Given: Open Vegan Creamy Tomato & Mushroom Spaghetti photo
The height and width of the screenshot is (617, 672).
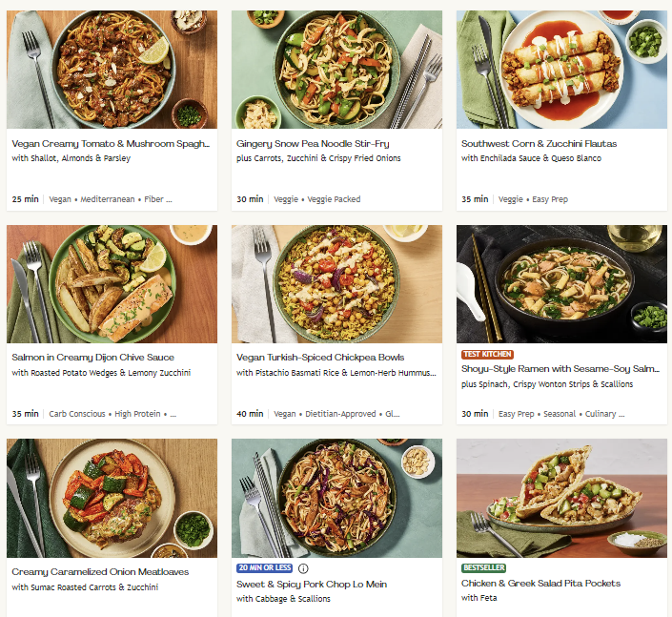Looking at the screenshot, I should [x=112, y=70].
